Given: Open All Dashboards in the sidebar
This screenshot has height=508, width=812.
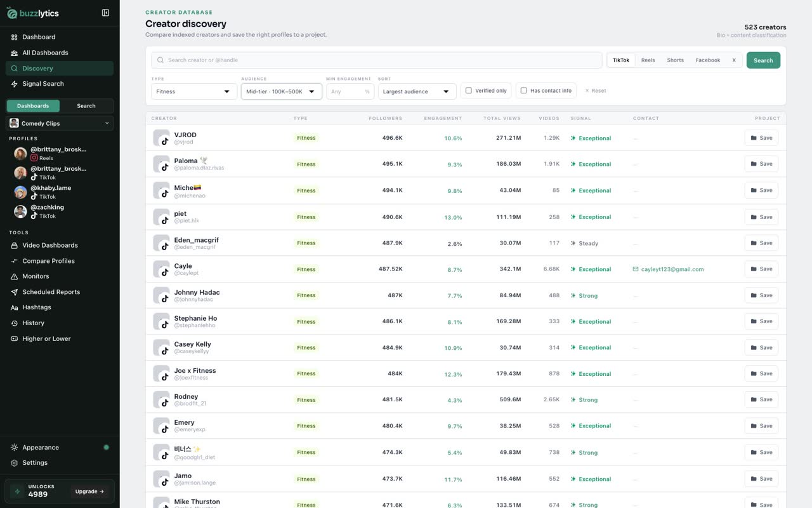Looking at the screenshot, I should pos(60,53).
